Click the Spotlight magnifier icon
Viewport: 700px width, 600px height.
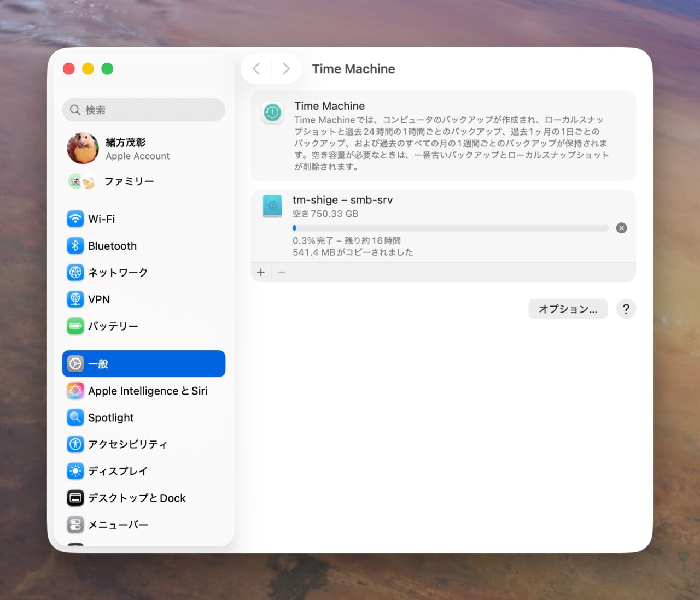(x=75, y=417)
